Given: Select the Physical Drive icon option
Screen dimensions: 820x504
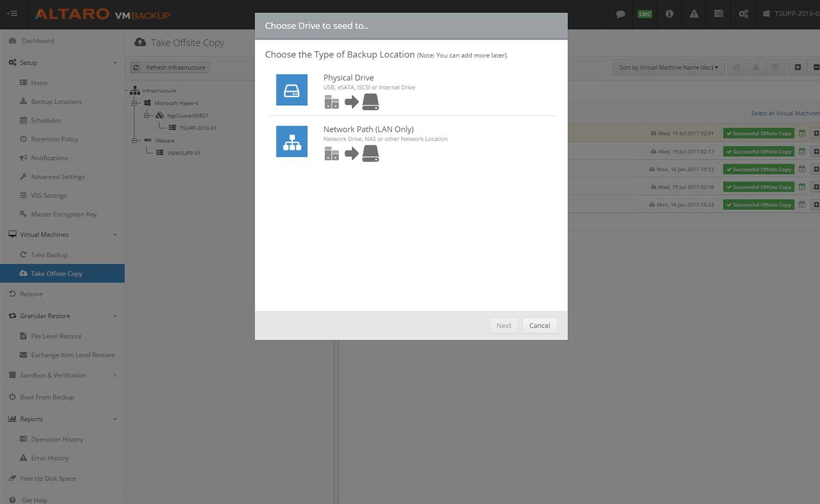Looking at the screenshot, I should tap(292, 90).
